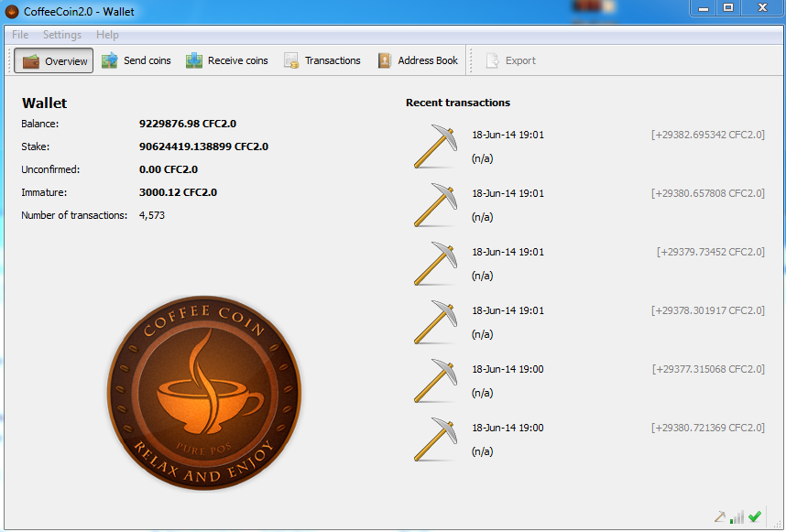Click immature value 3000.12 CFC2.0
786x532 pixels.
click(178, 192)
